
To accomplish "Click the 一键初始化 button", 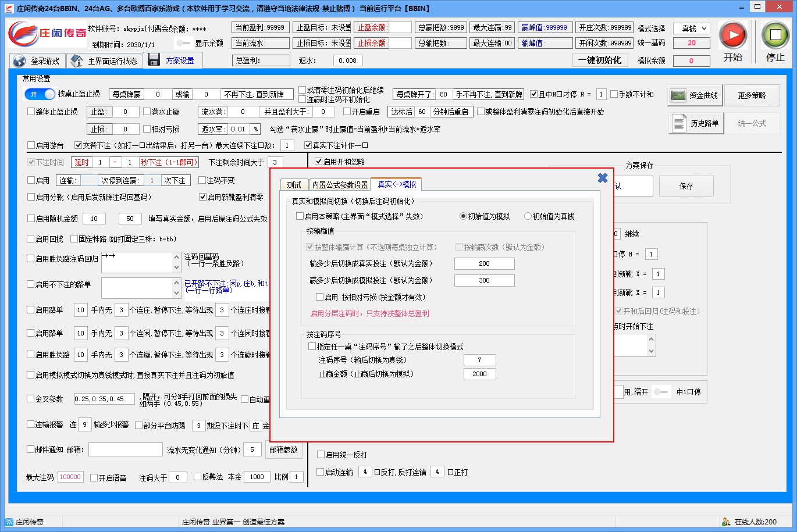I will point(600,60).
